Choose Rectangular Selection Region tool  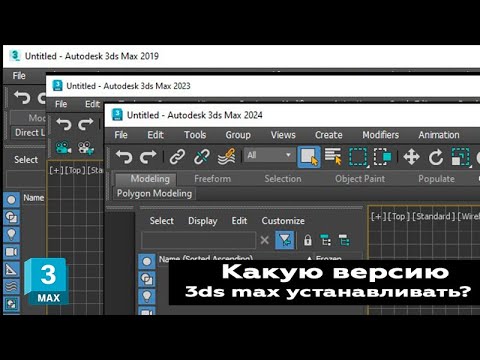(x=358, y=156)
